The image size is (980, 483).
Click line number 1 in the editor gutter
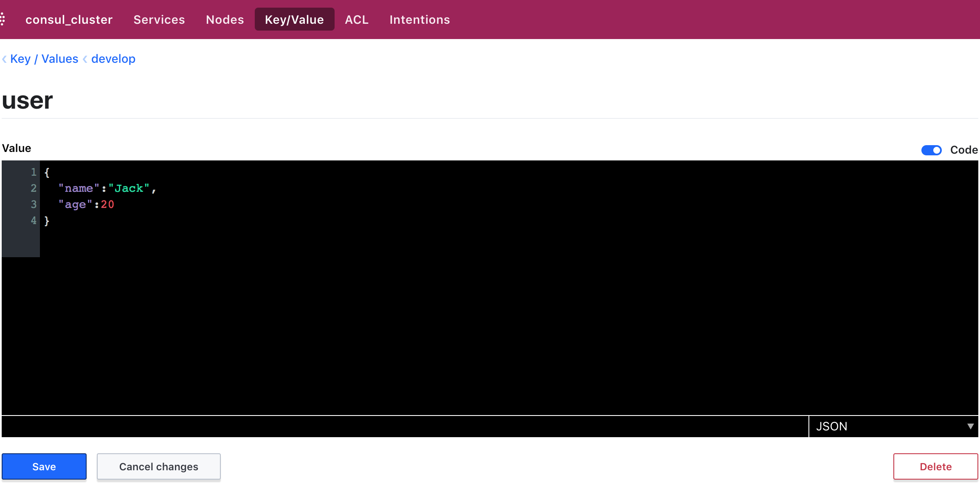[x=34, y=172]
